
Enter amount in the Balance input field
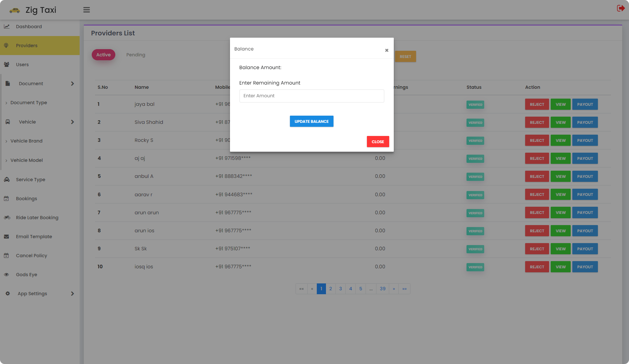312,96
